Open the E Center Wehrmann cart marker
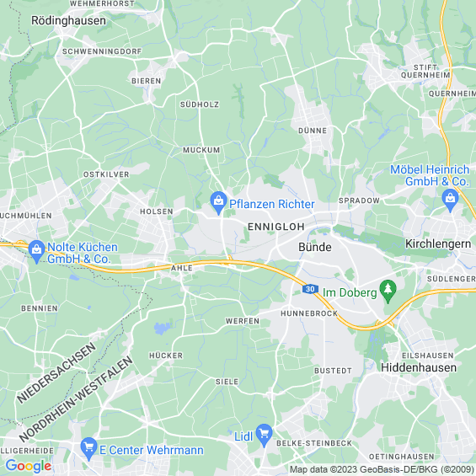This screenshot has width=476, height=476. pos(88,448)
